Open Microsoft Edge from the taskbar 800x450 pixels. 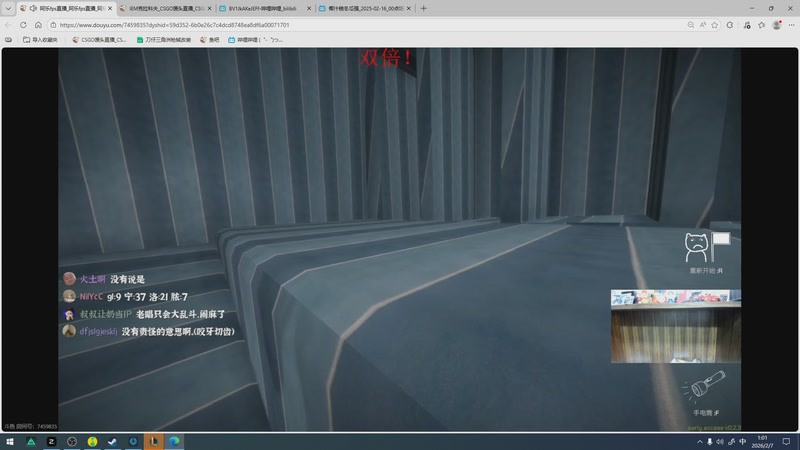[174, 441]
